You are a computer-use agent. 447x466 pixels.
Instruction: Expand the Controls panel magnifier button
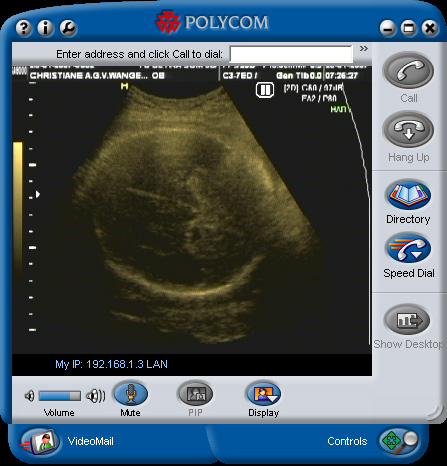399,442
